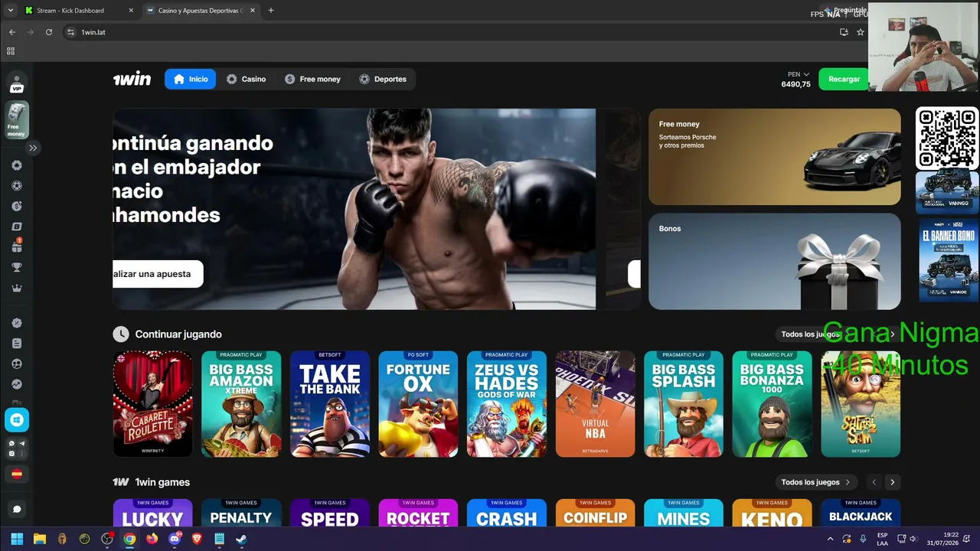The image size is (980, 551).
Task: Click the blue Windows app download icon
Action: (17, 419)
